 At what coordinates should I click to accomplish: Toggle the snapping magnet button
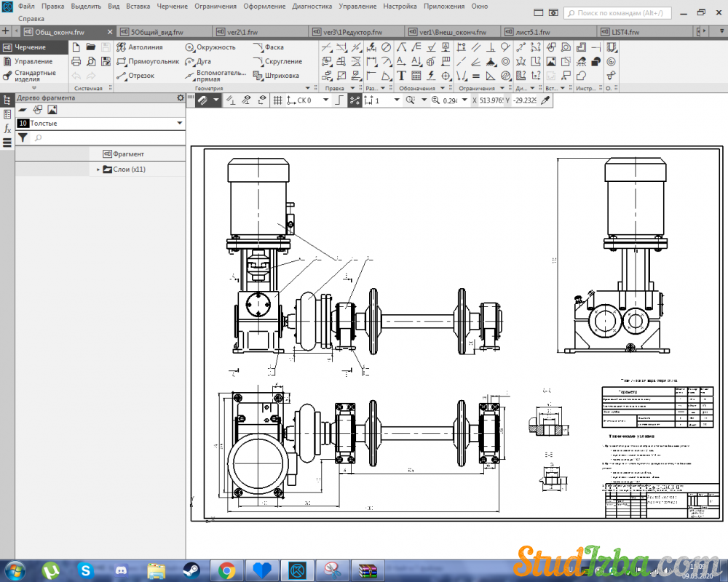(x=202, y=100)
